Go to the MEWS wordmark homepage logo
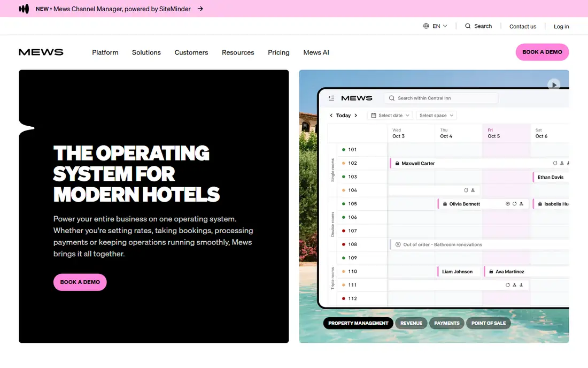 (x=41, y=52)
